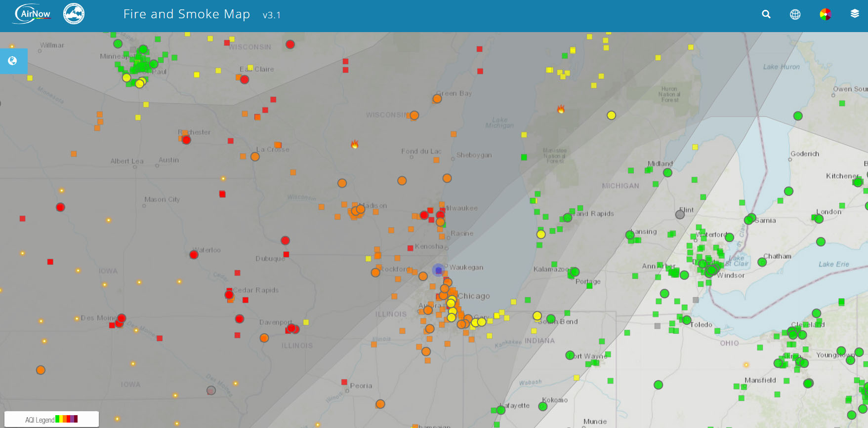Select the yellow monitor circle at South Bend
The width and height of the screenshot is (868, 428).
pos(537,315)
